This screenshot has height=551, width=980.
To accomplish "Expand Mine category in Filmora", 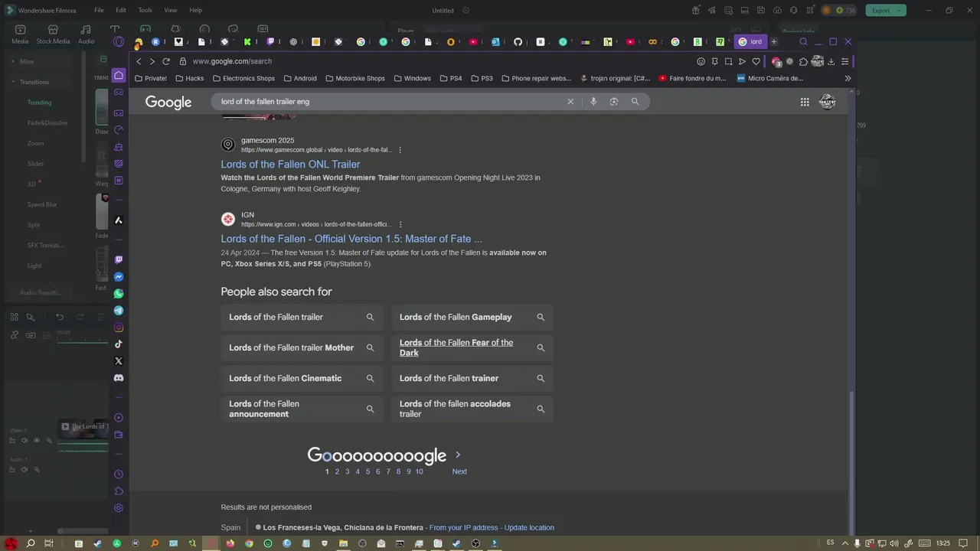I will pyautogui.click(x=13, y=61).
